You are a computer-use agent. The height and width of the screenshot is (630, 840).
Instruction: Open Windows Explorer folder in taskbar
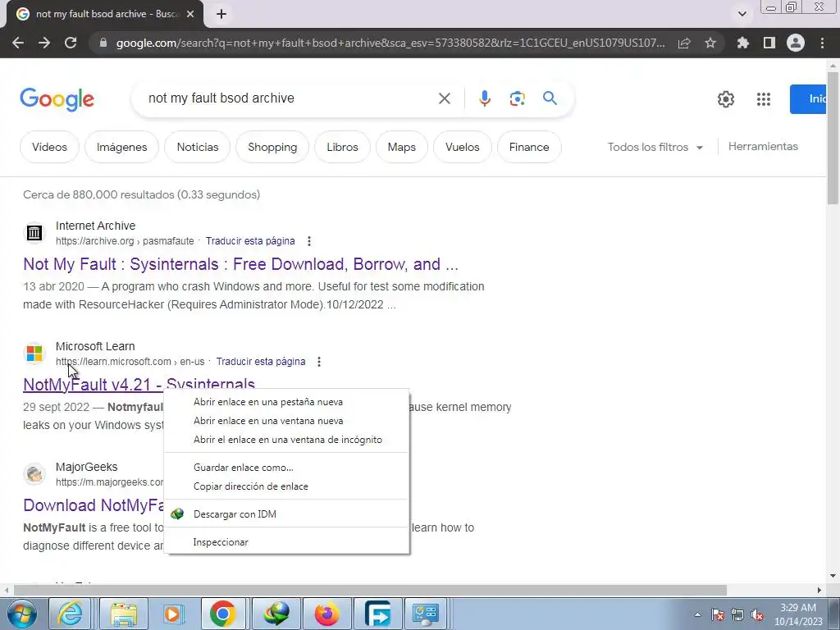(125, 614)
